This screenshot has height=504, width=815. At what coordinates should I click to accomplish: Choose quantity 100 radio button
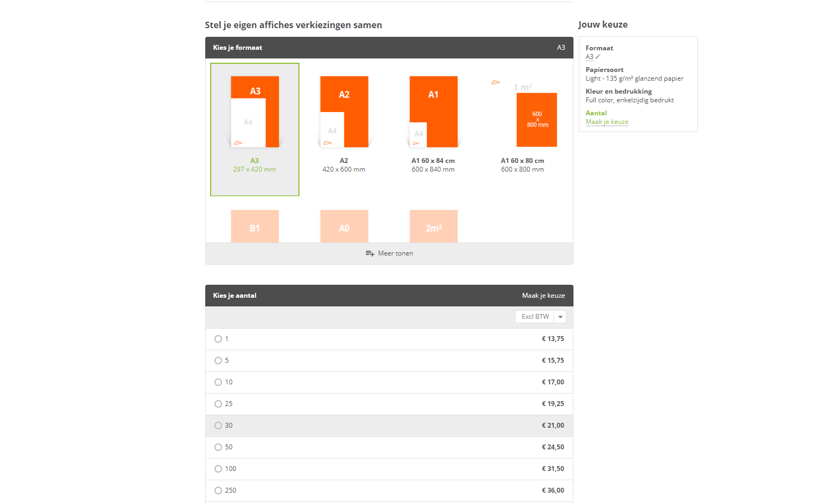[218, 469]
